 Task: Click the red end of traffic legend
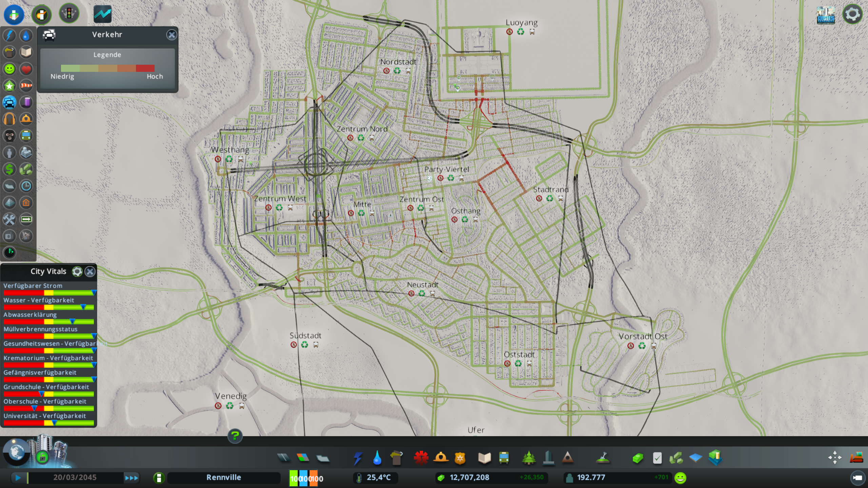point(145,68)
